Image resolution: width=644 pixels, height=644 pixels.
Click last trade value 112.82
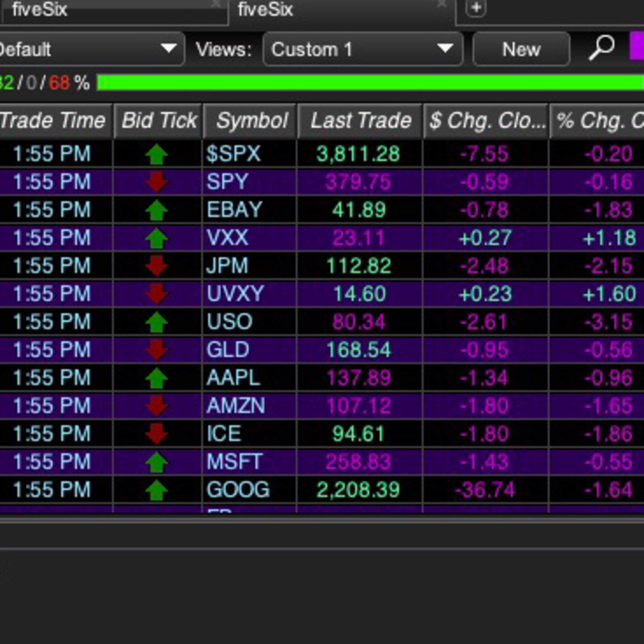point(359,266)
